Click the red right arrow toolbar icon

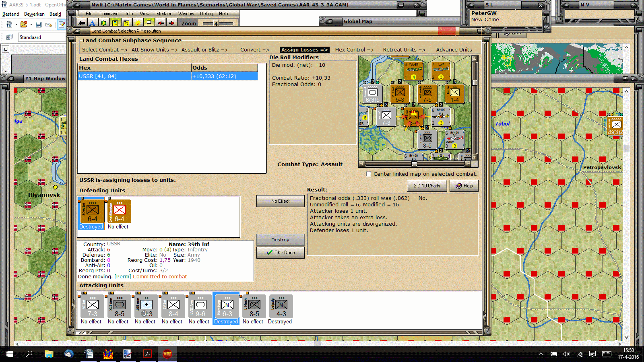coord(171,23)
